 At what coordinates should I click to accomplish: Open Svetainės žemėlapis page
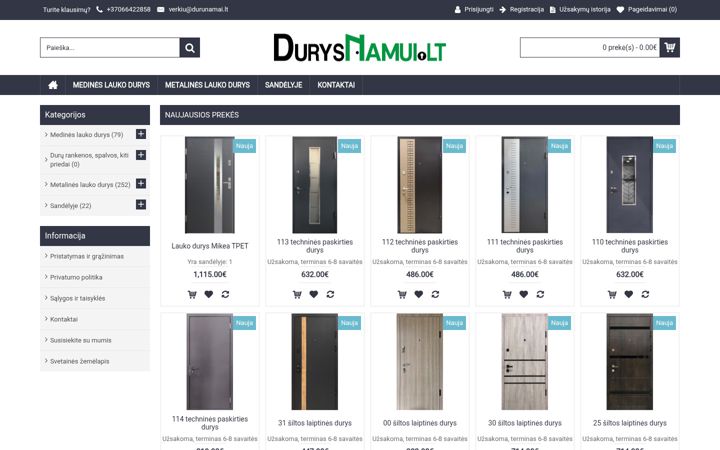click(79, 361)
